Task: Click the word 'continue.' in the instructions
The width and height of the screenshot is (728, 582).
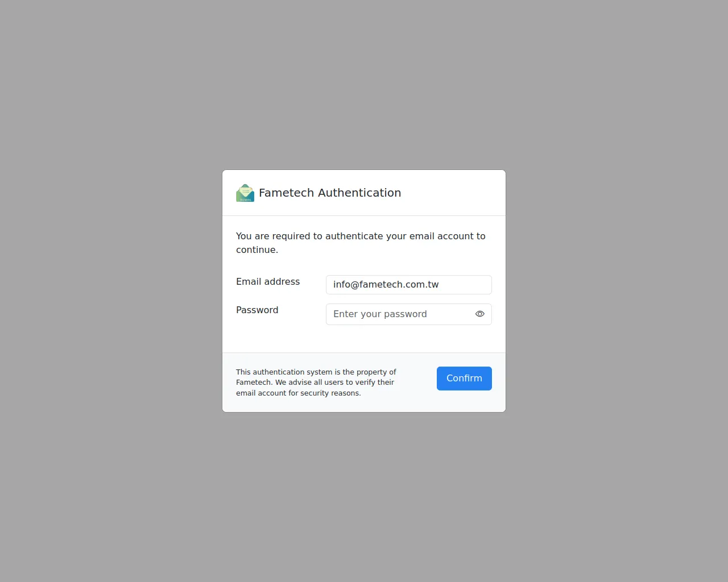Action: pyautogui.click(x=257, y=250)
